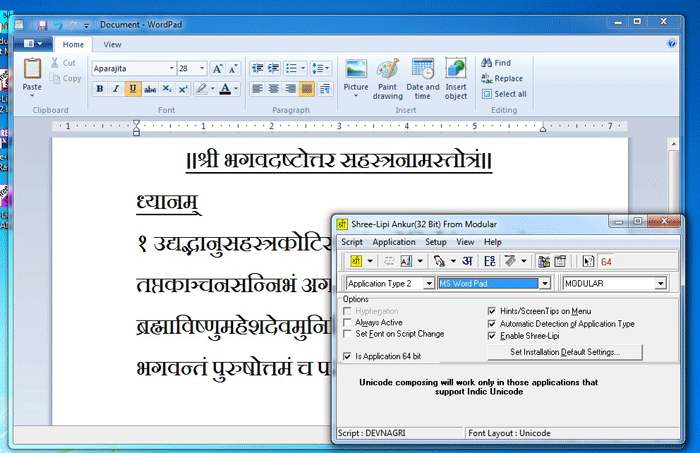Click the font style Aa icon in Shree-Lipi toolbar
Viewport: 700px width, 453px height.
(406, 261)
